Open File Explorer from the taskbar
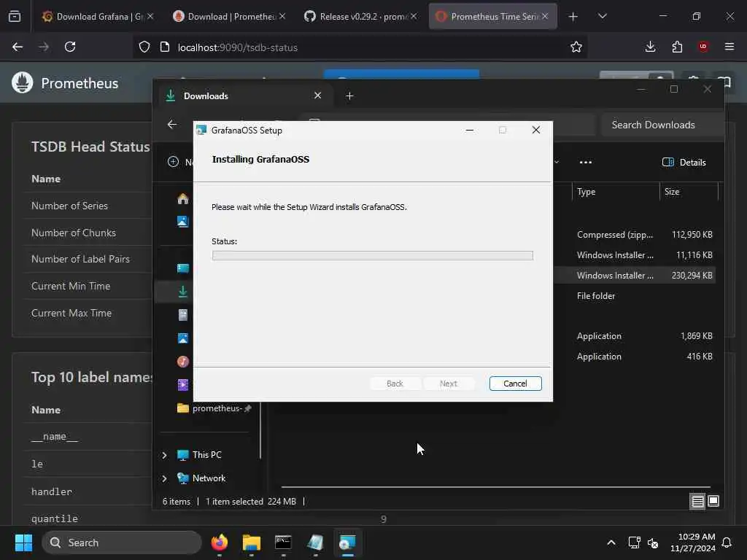 pyautogui.click(x=251, y=542)
